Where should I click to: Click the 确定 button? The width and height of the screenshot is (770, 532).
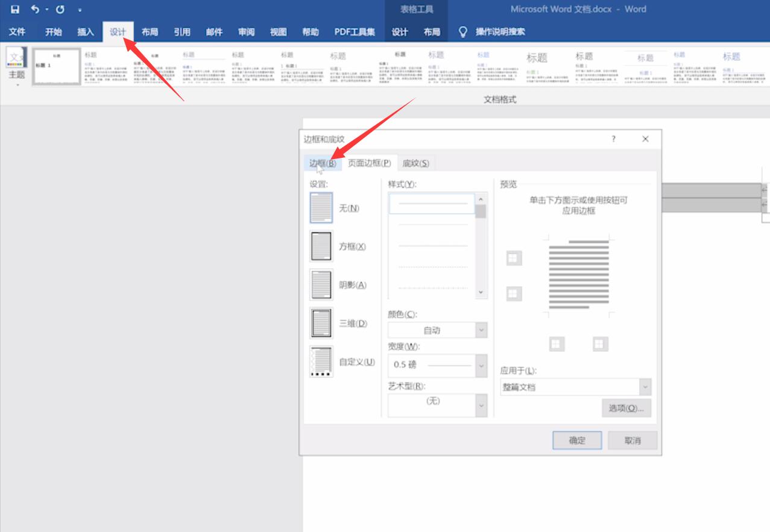[577, 440]
